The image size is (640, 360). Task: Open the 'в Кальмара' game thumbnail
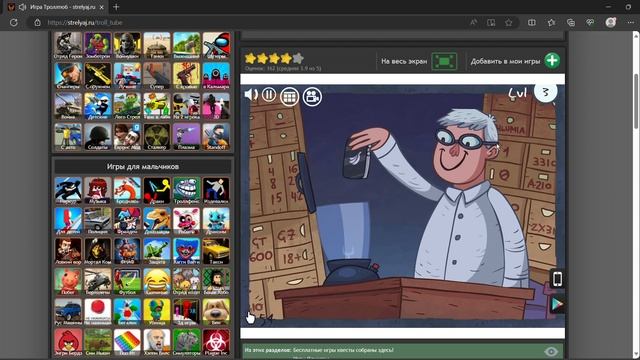[216, 76]
